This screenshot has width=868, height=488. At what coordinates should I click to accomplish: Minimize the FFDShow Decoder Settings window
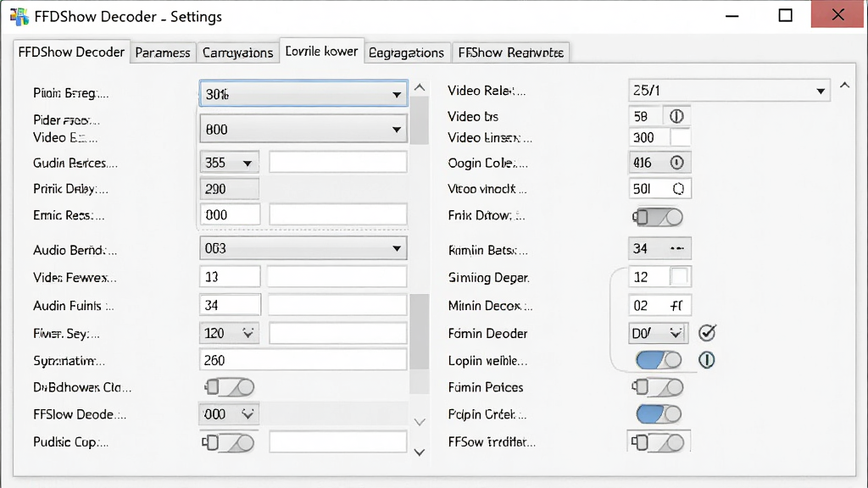coord(732,16)
